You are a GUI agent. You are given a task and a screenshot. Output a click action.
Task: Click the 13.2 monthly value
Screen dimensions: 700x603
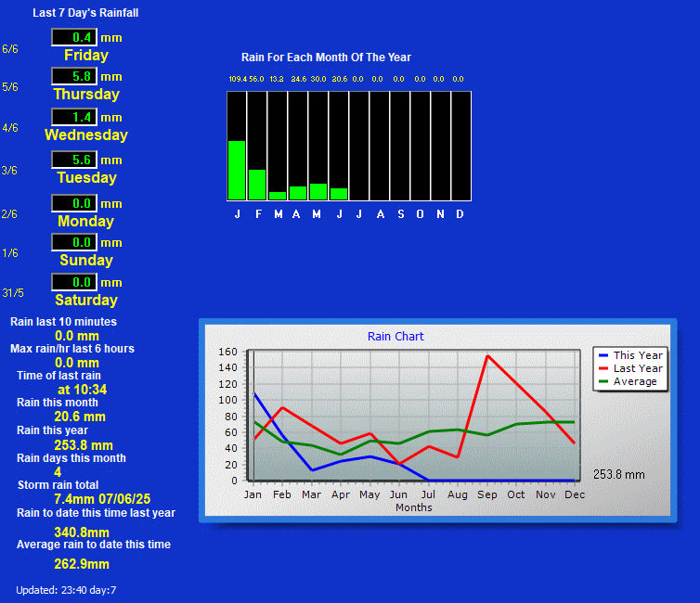pos(277,79)
